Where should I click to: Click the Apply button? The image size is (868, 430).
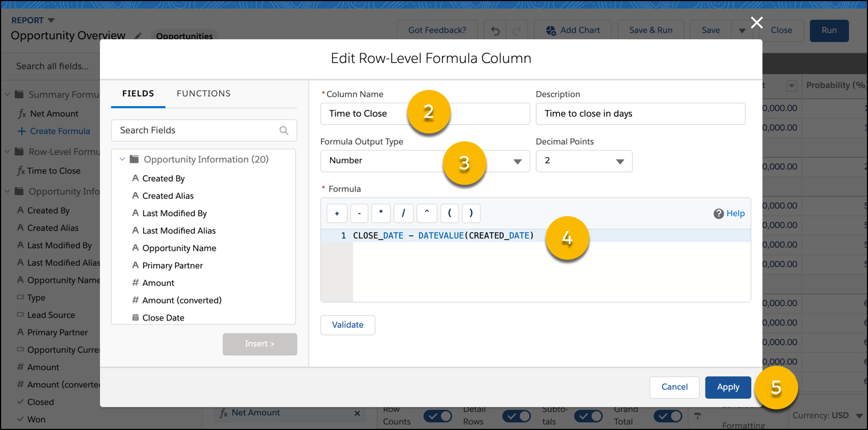pos(728,387)
